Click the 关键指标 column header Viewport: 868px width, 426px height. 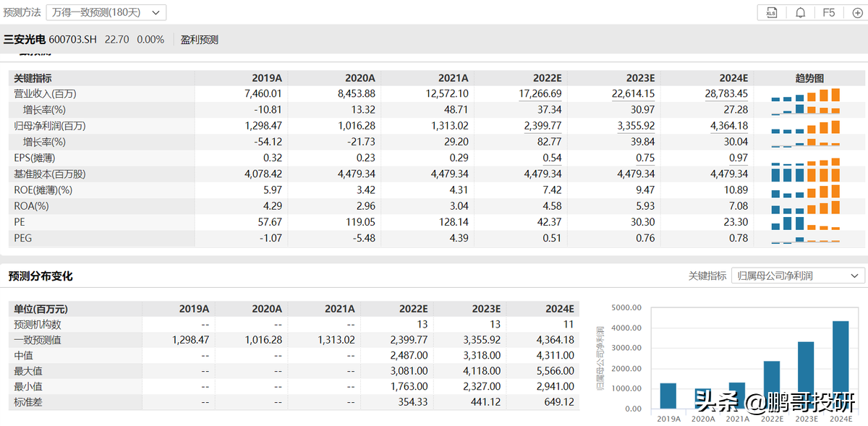(x=33, y=78)
